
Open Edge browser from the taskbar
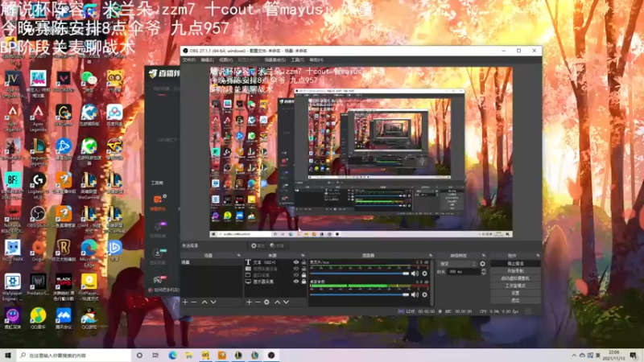172,356
